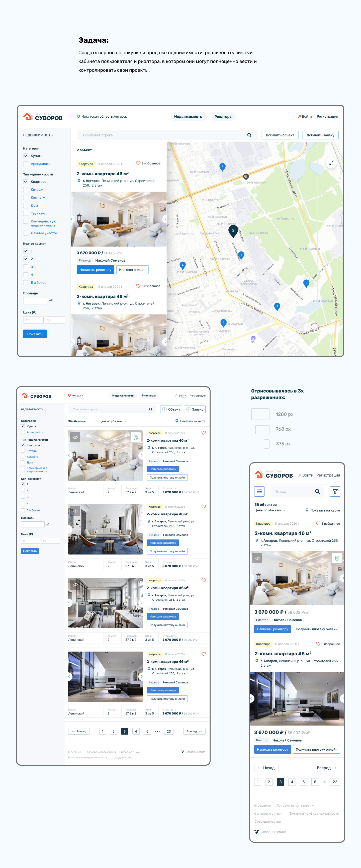Open the hamburger menu in the mobile mockup
This screenshot has height=868, width=361.
(259, 491)
